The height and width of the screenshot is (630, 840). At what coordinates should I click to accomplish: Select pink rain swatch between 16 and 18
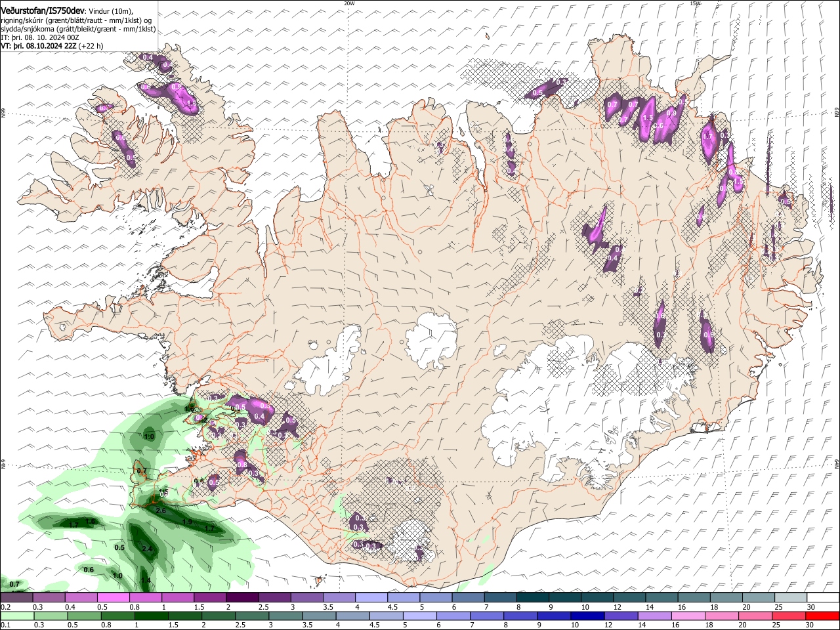pyautogui.click(x=688, y=616)
